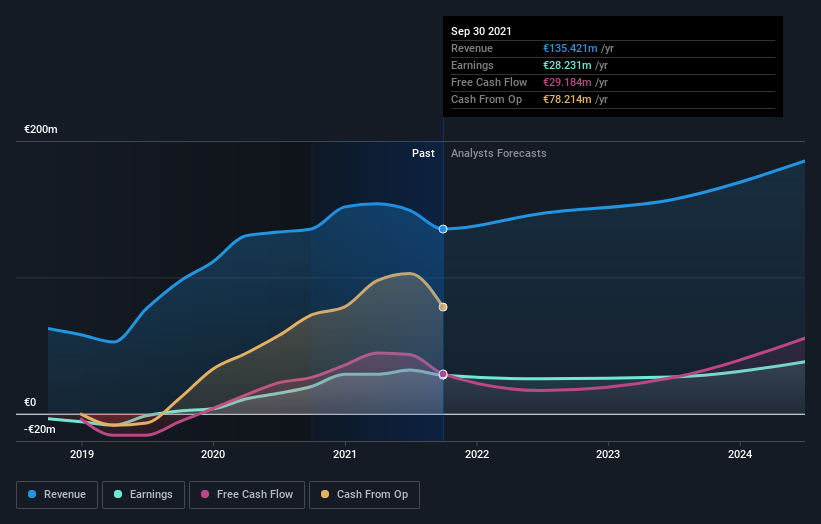
Task: Click the €78.214m cash from op value
Action: pos(567,99)
